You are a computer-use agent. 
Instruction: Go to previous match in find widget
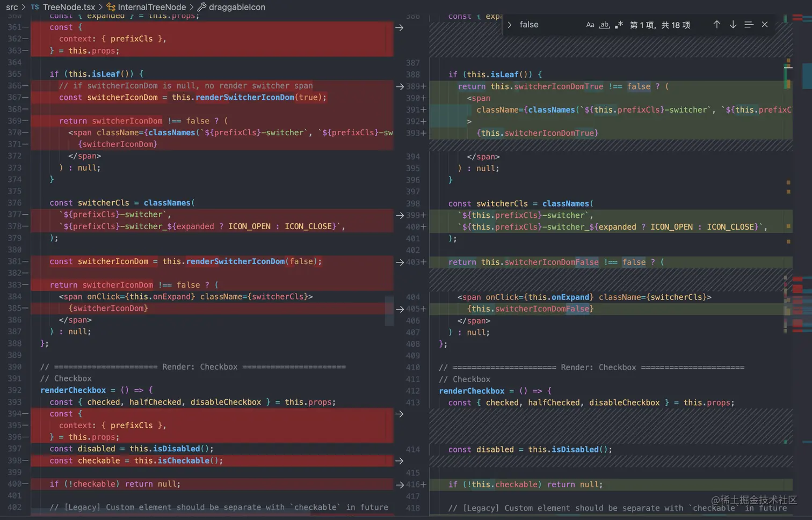click(x=716, y=25)
